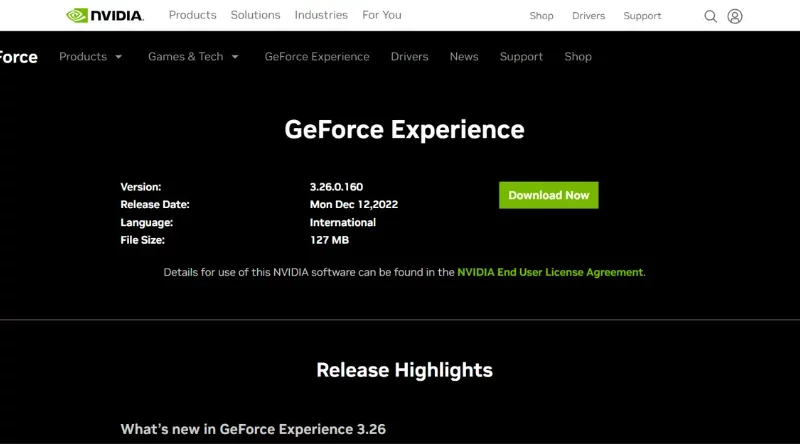
Task: Open News in GeForce nav
Action: tap(464, 57)
